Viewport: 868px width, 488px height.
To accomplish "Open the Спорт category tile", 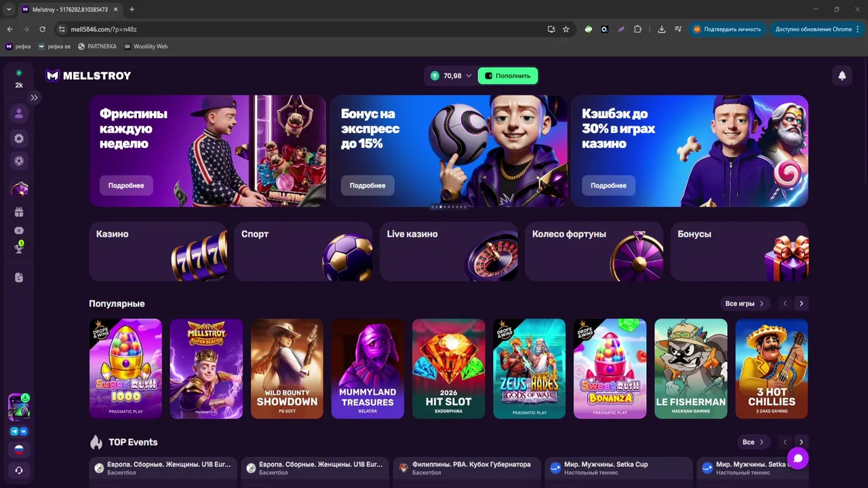I will [x=303, y=251].
